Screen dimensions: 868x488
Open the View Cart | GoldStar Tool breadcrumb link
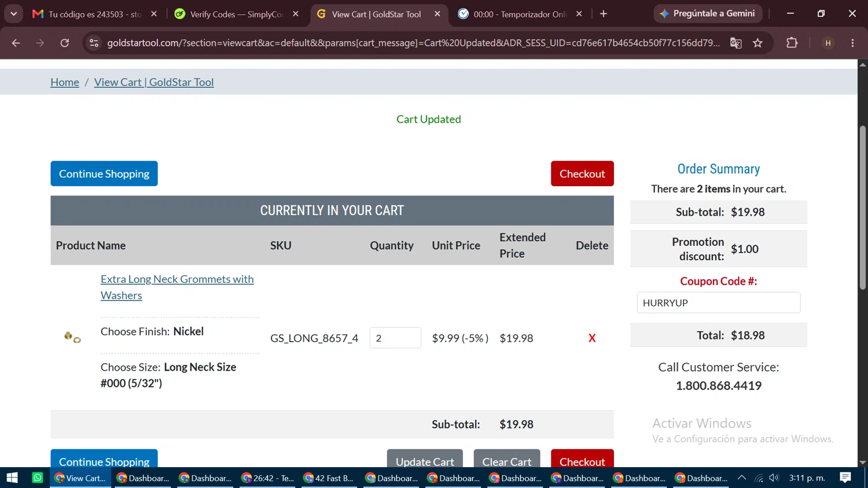coord(154,82)
